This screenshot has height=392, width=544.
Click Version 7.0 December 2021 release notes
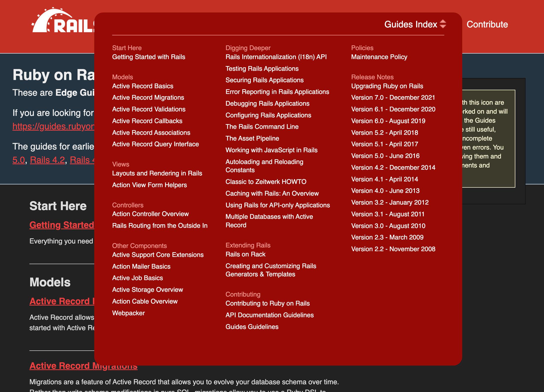click(x=393, y=97)
